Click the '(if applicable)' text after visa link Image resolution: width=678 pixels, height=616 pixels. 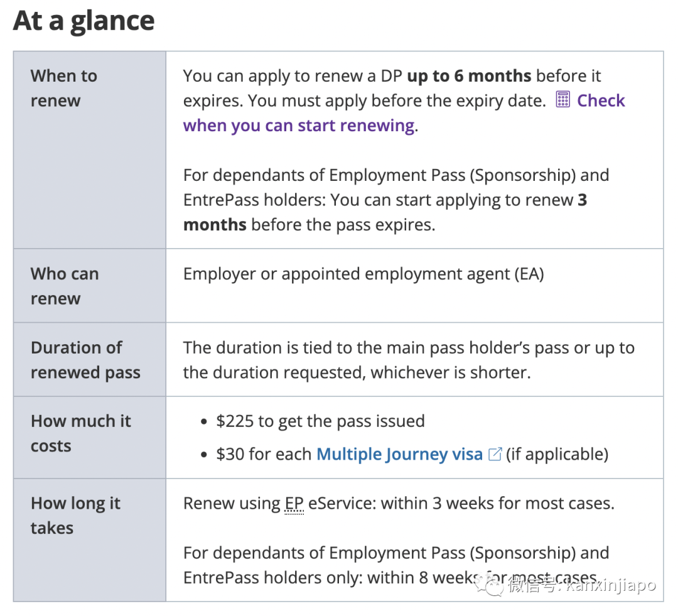click(x=557, y=454)
